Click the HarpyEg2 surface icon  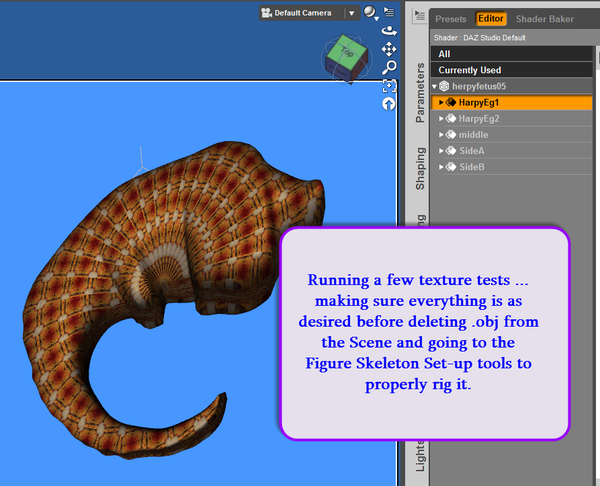[x=451, y=119]
